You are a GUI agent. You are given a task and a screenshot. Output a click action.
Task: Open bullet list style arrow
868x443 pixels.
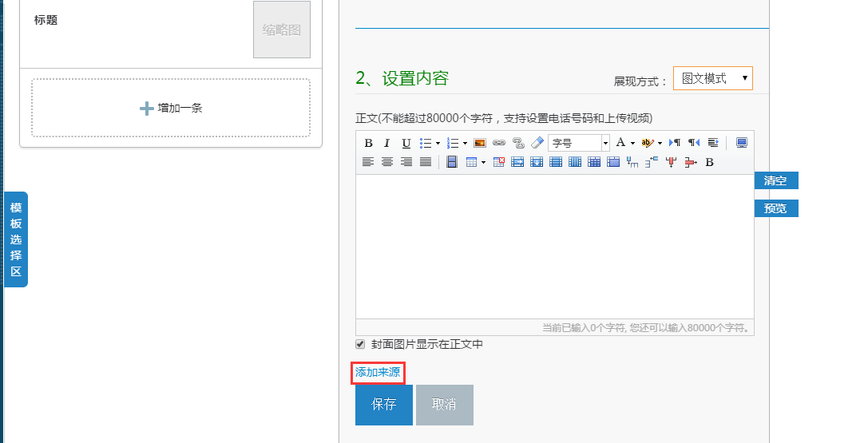pos(438,143)
